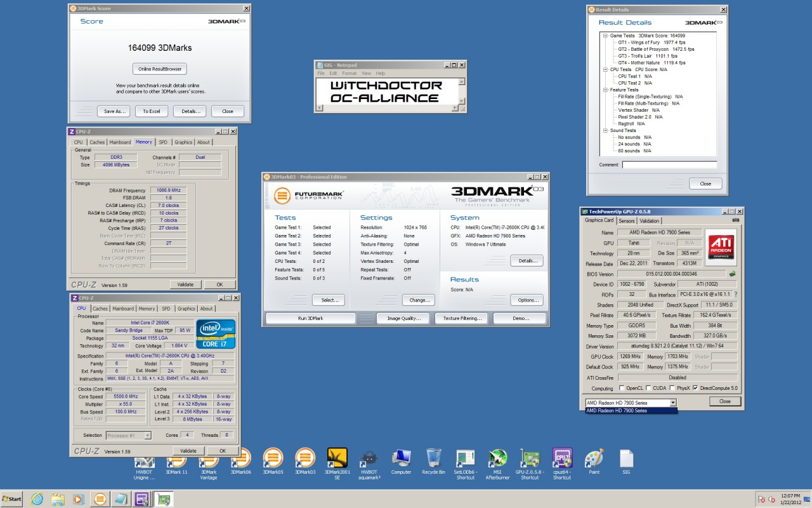The height and width of the screenshot is (508, 812).
Task: Open the GPU selection dropdown in GPU-Z
Action: [673, 403]
